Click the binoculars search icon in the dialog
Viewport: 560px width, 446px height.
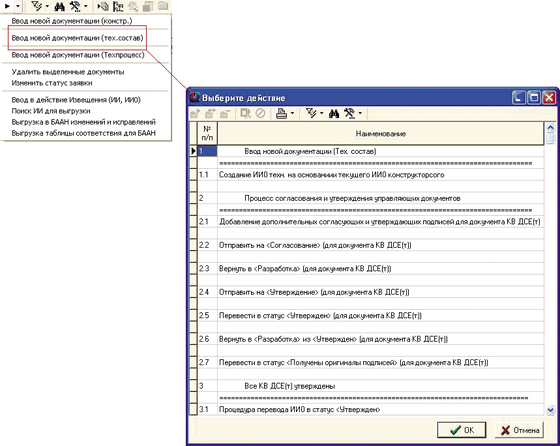point(334,114)
